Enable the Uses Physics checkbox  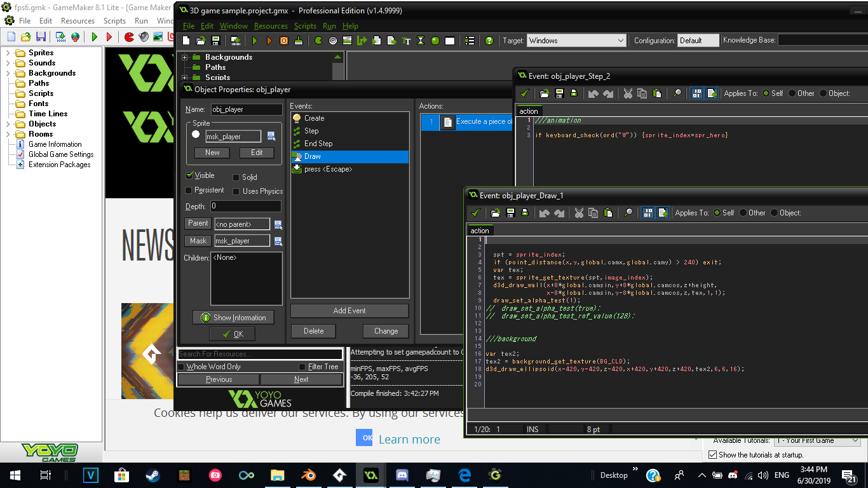[x=236, y=191]
